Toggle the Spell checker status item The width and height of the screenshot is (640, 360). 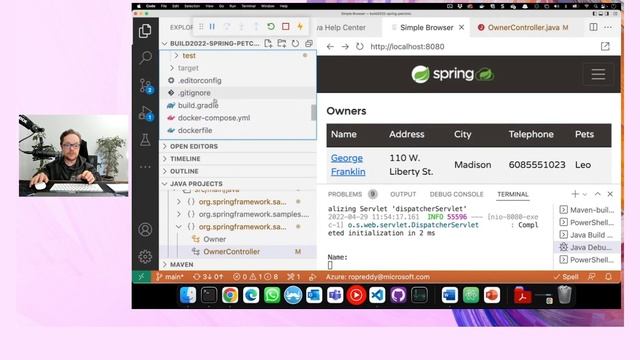pos(566,277)
